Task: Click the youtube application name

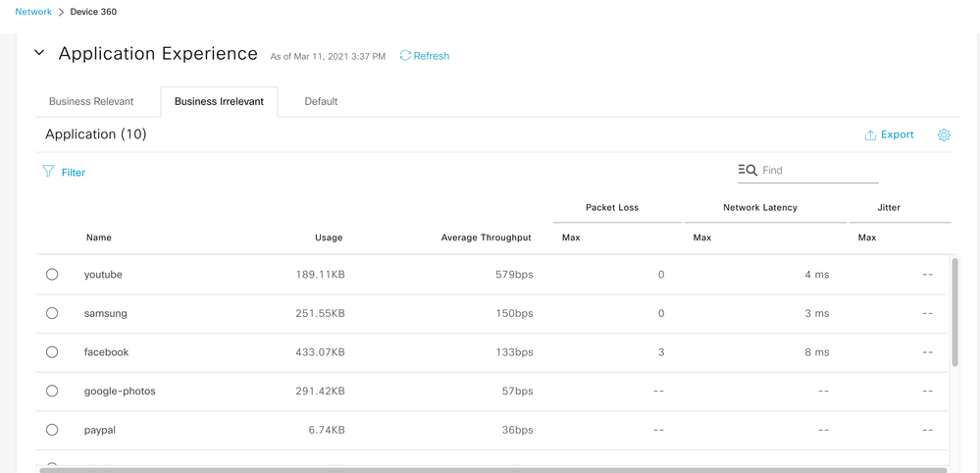Action: pyautogui.click(x=103, y=275)
